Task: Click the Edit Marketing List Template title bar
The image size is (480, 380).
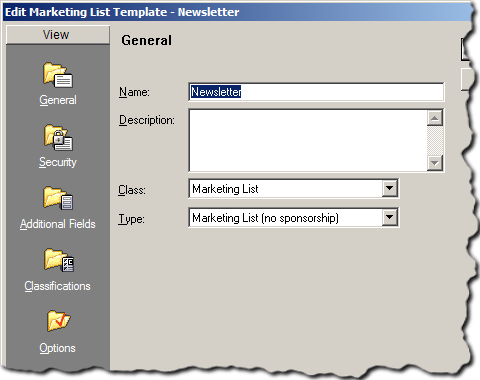Action: 237,12
